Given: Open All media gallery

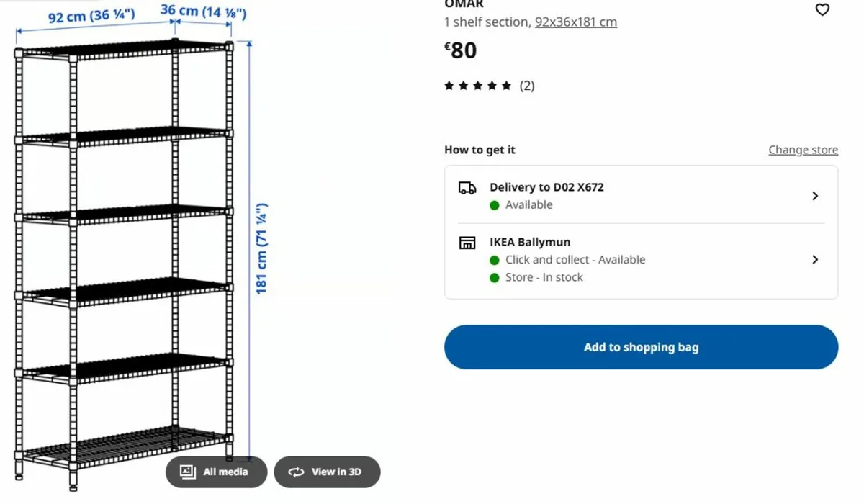Looking at the screenshot, I should pos(216,472).
